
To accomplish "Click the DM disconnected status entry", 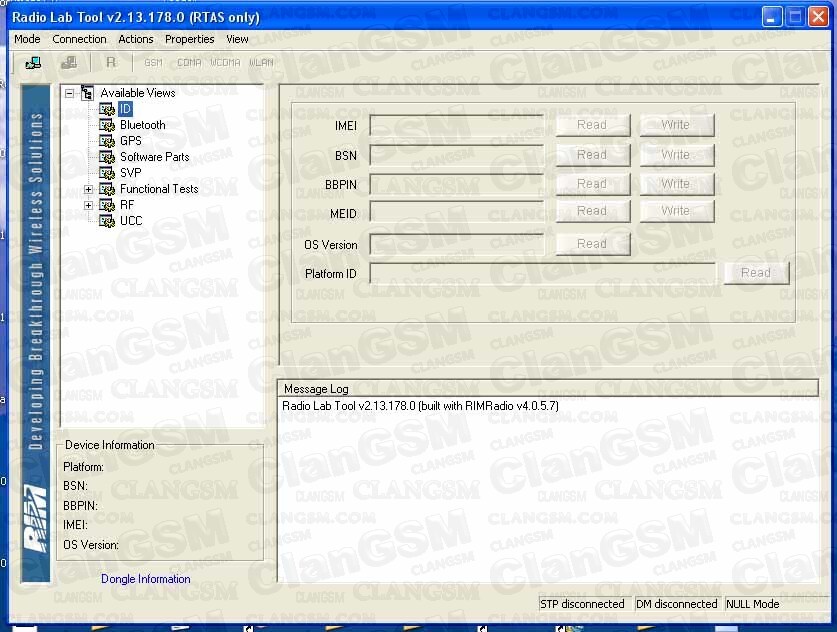I will tap(677, 604).
